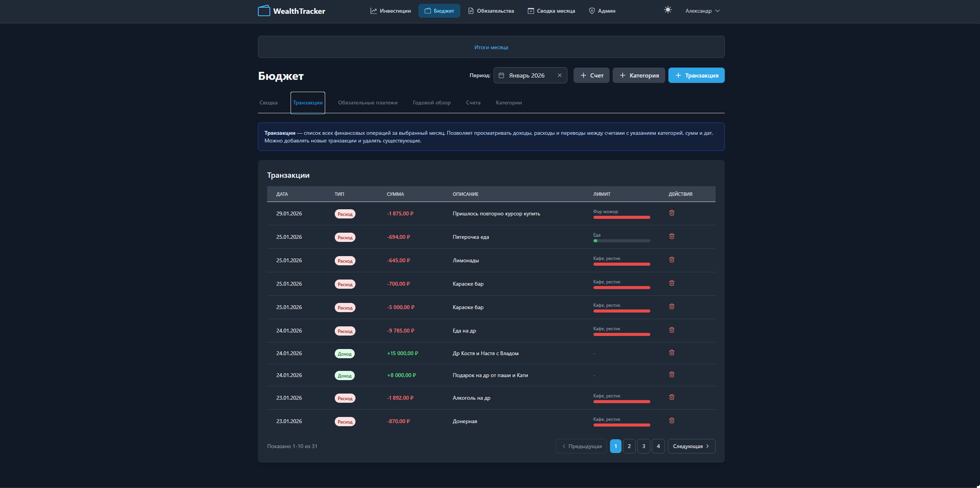
Task: Remove the Еда на др transaction
Action: pyautogui.click(x=671, y=330)
